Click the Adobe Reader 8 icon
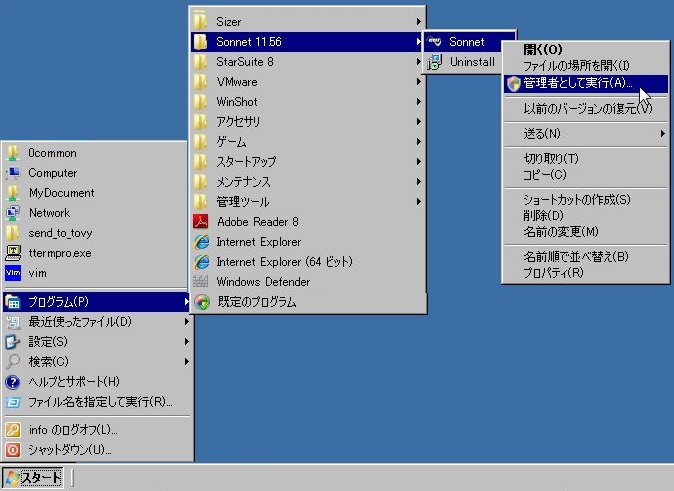This screenshot has height=491, width=674. point(201,222)
